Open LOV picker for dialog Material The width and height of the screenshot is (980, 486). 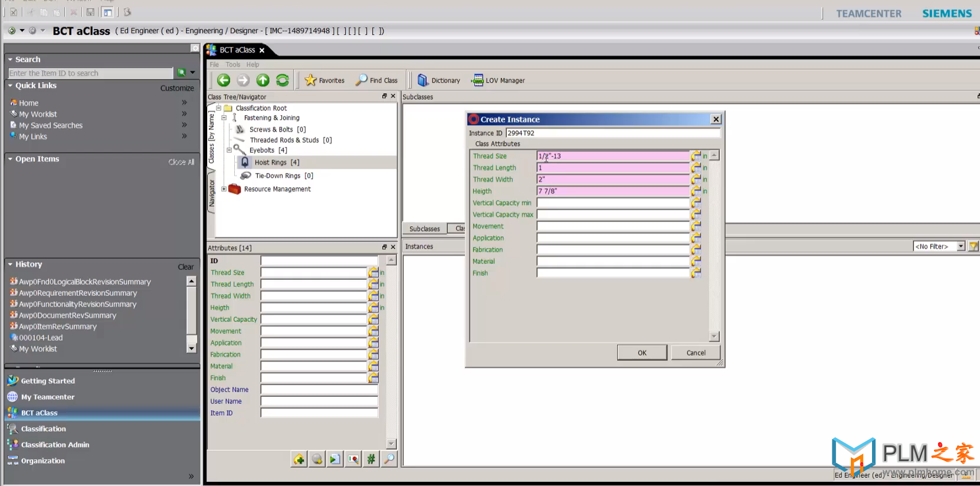(x=696, y=261)
